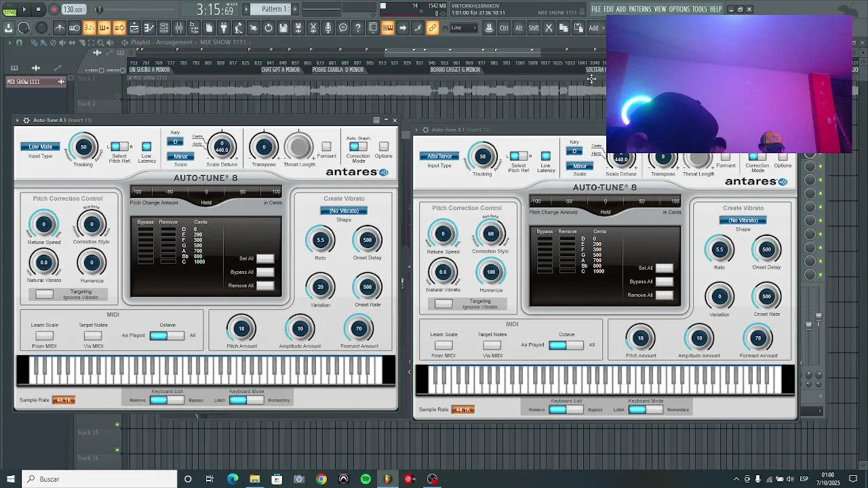Open the VIEW menu
The height and width of the screenshot is (488, 868).
pyautogui.click(x=660, y=9)
